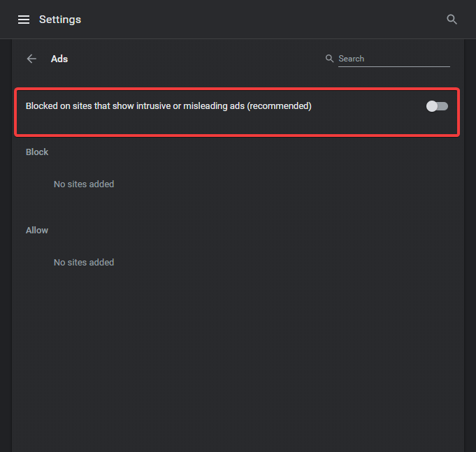The image size is (476, 452).
Task: Click the underline of the Search field
Action: click(394, 66)
